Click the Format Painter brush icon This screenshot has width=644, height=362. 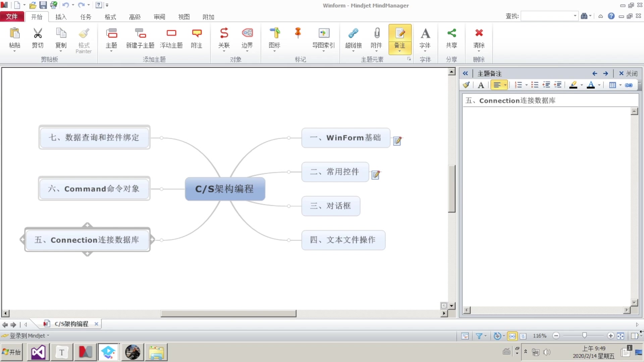tap(84, 34)
